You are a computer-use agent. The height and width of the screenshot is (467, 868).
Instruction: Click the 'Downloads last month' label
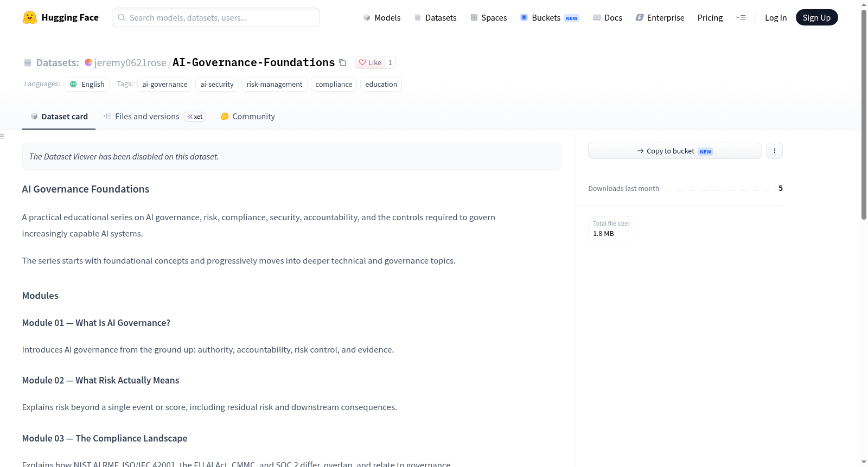point(623,188)
